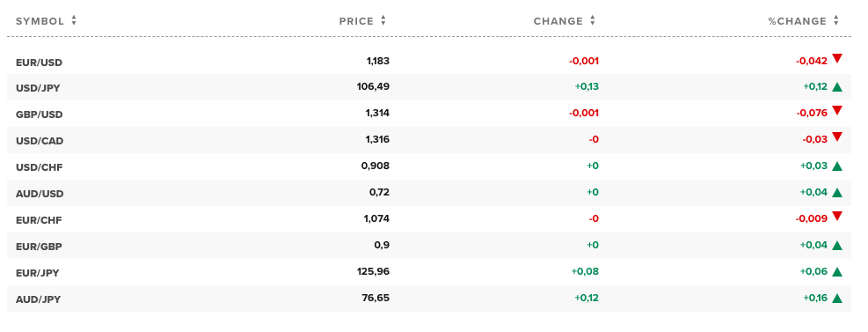Click the red down arrow for EUR/CHF
Viewport: 868px width, 332px height.
click(837, 216)
